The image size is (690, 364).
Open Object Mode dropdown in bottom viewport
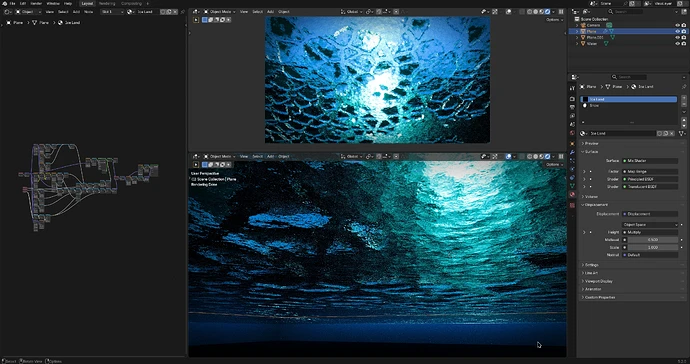click(219, 156)
